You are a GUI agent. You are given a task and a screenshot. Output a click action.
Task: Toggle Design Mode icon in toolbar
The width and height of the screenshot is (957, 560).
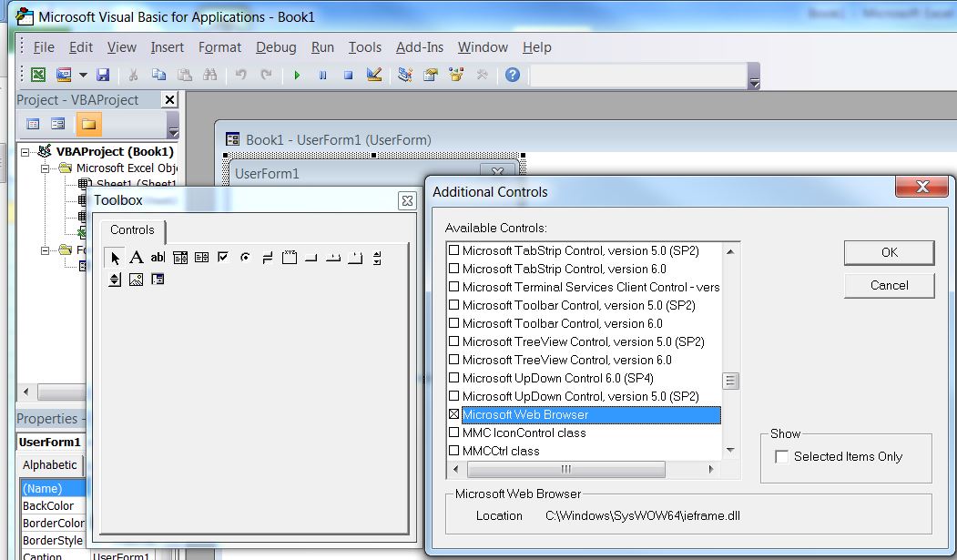[374, 75]
